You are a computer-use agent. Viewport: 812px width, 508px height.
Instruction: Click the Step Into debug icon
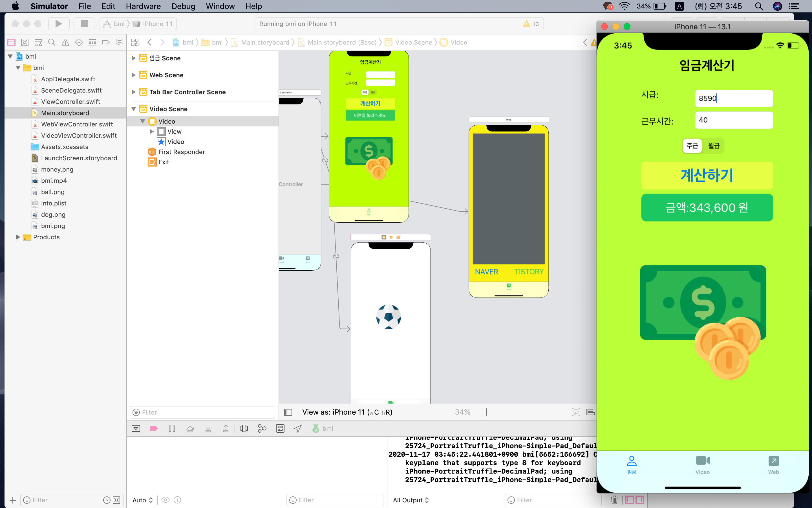click(x=208, y=428)
